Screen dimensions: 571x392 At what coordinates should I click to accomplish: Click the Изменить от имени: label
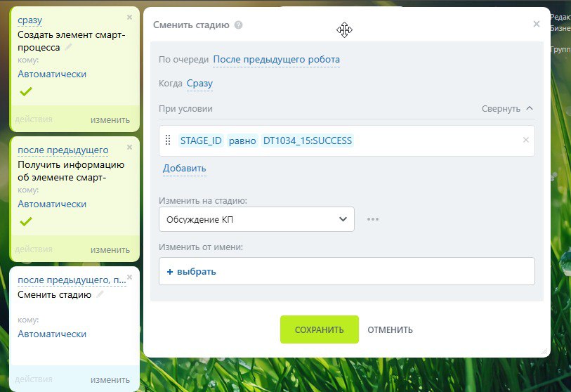(x=201, y=247)
